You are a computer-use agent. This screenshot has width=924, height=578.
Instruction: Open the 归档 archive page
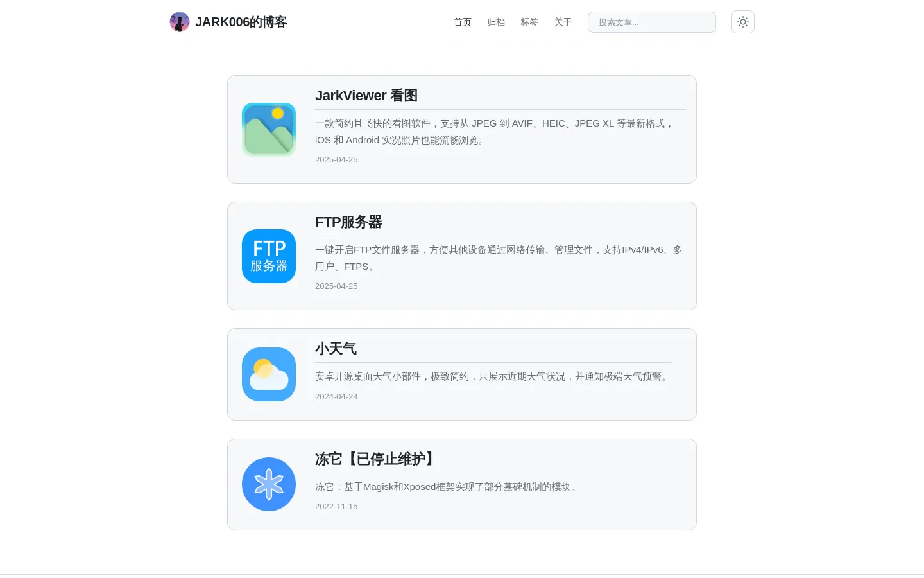[x=496, y=22]
